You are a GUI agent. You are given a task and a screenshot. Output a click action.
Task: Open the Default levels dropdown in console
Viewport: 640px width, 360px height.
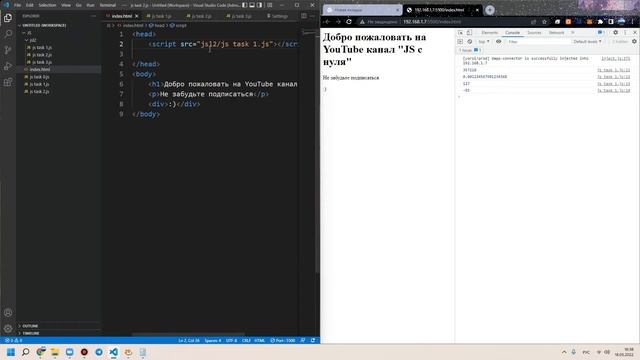tap(587, 42)
